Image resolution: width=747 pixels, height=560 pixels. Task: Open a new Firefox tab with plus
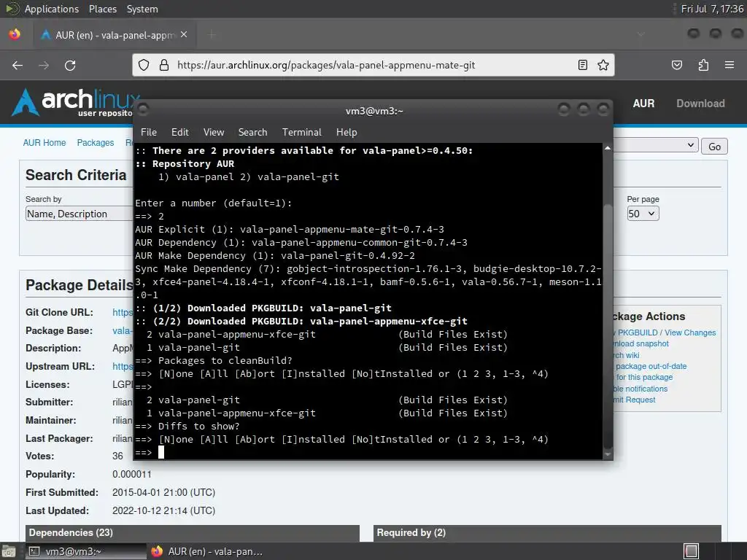[212, 35]
